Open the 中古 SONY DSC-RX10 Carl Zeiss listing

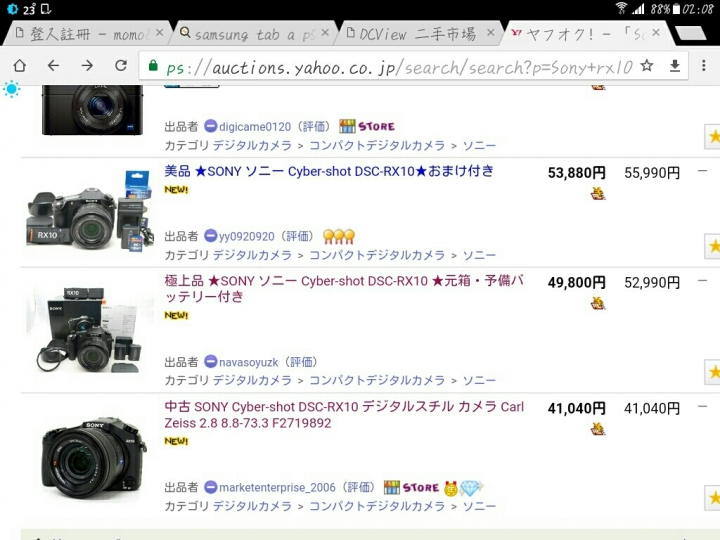[x=344, y=415]
